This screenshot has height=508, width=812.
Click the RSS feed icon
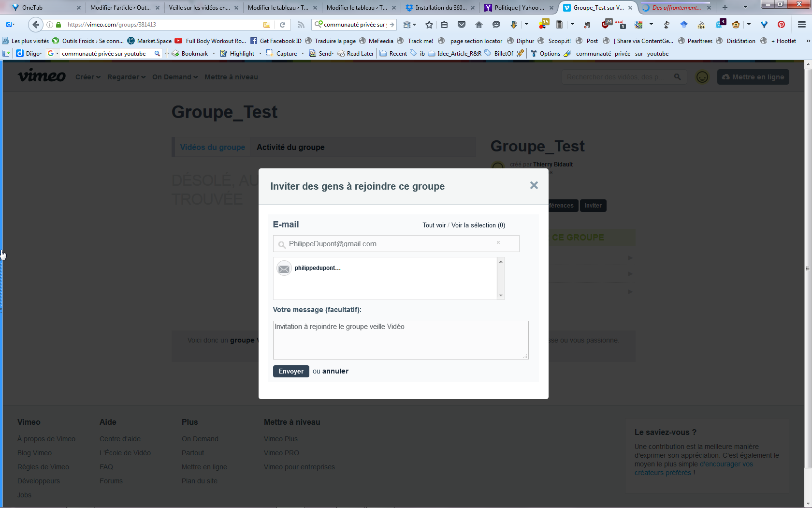coord(301,25)
